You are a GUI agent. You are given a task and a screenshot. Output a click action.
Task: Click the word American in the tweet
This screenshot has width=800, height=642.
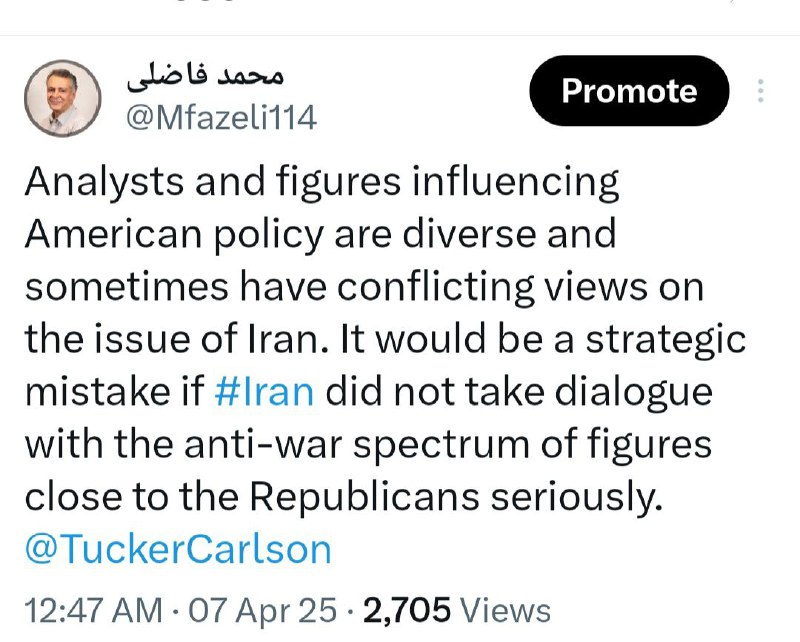113,234
